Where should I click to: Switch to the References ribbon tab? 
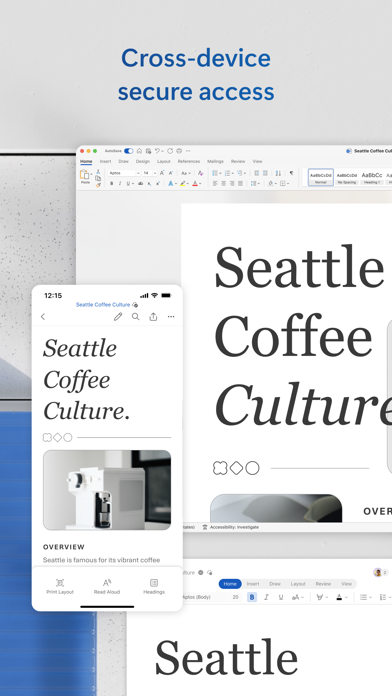tap(189, 162)
